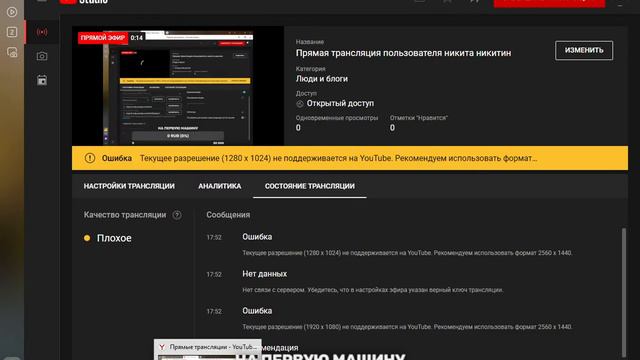Click the screenshot capture icon in left panel
640x360 pixels.
12,52
